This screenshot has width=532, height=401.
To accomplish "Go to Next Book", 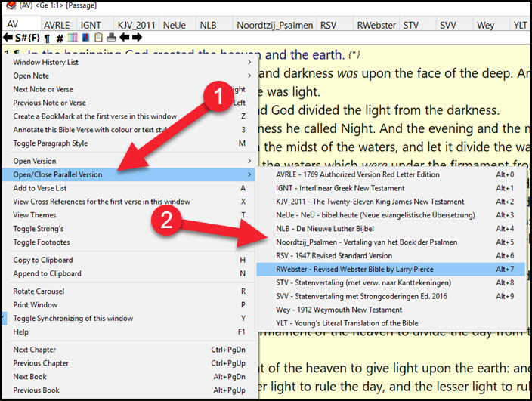I will click(x=129, y=377).
